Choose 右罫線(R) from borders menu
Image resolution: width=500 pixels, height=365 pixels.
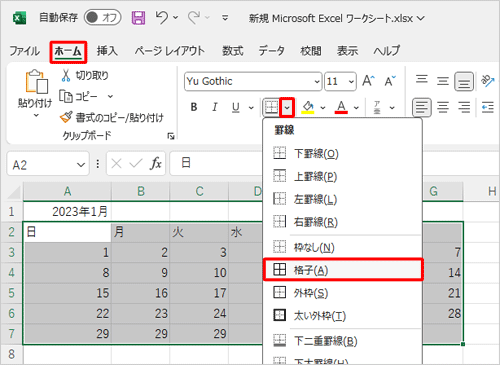pos(342,222)
